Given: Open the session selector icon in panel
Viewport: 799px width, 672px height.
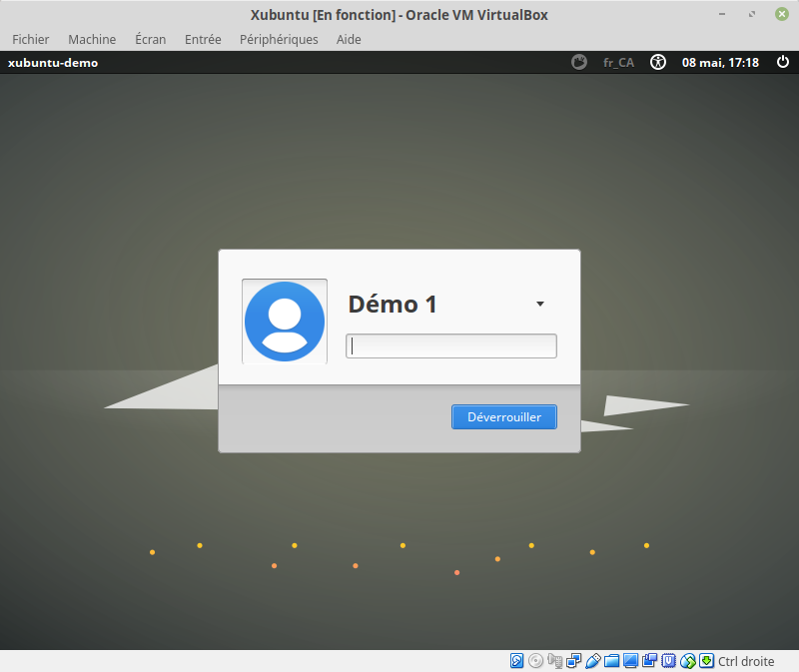Looking at the screenshot, I should [x=579, y=62].
